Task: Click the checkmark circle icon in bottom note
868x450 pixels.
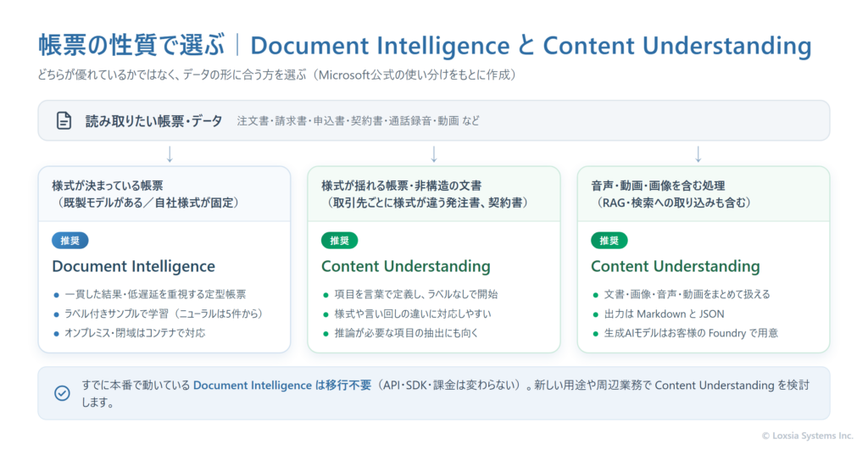Action: pyautogui.click(x=62, y=393)
